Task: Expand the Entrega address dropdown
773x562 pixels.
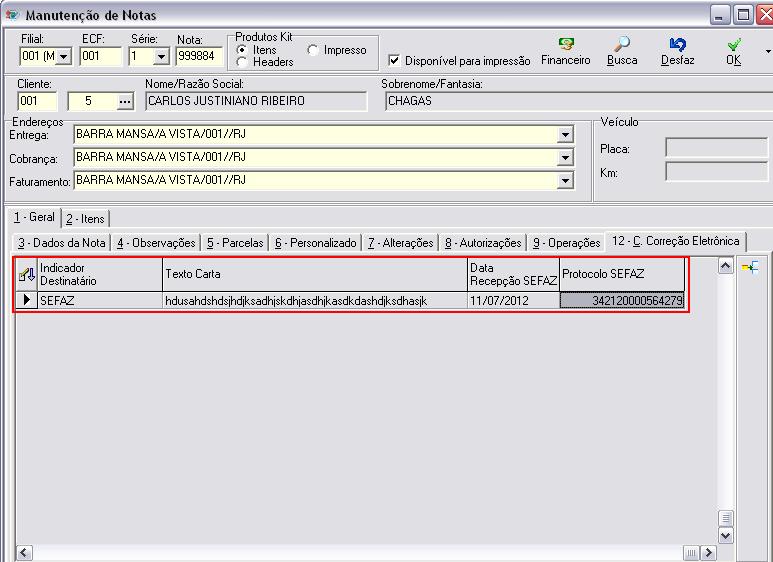Action: point(566,135)
